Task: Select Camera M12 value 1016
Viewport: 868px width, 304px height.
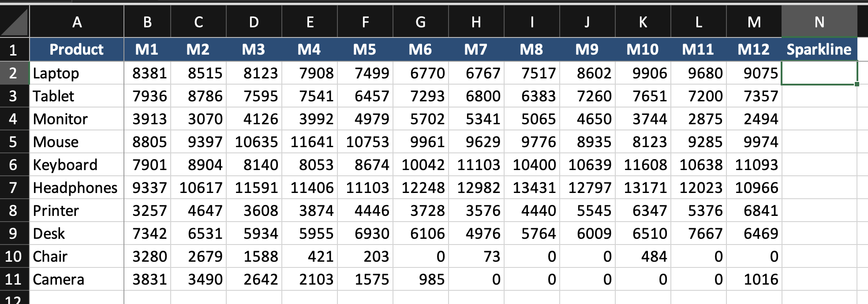Action: click(754, 279)
